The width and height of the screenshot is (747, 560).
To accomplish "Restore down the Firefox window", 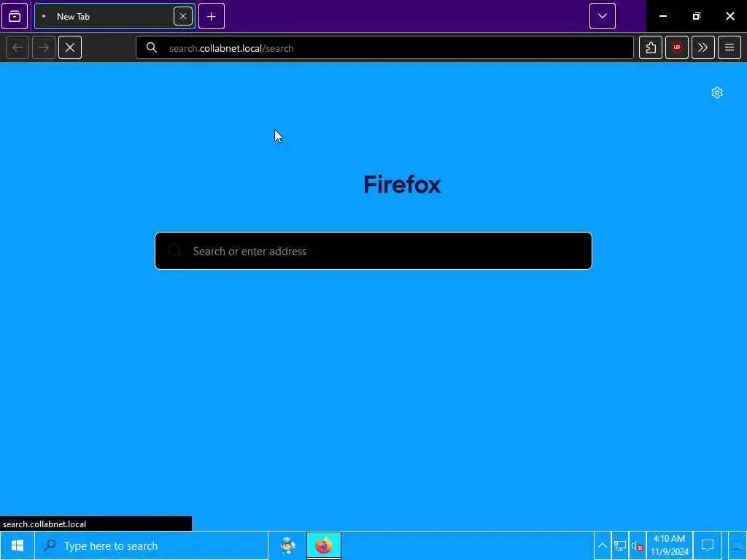I will point(697,16).
